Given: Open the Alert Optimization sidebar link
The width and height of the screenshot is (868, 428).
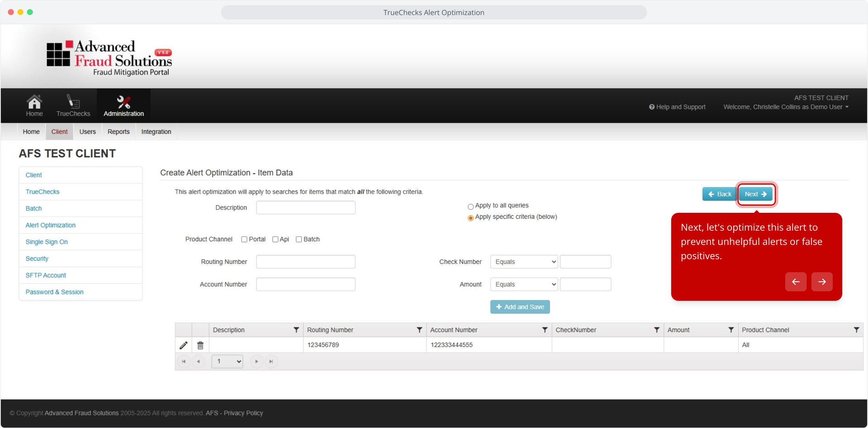Looking at the screenshot, I should 50,225.
